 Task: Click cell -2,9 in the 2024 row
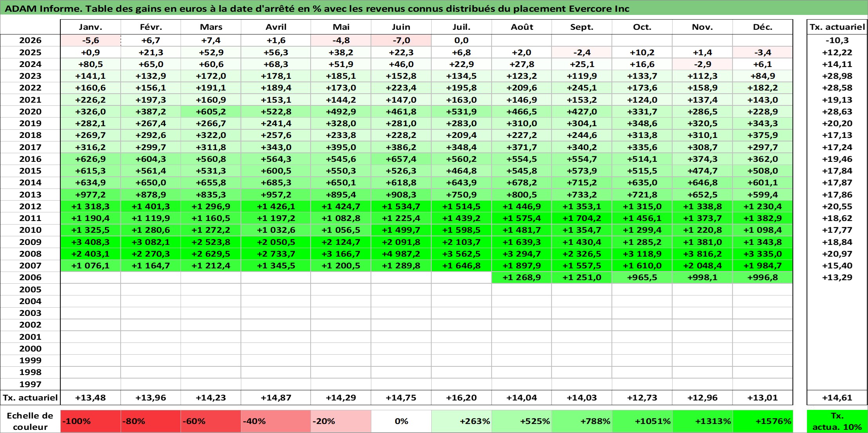702,64
